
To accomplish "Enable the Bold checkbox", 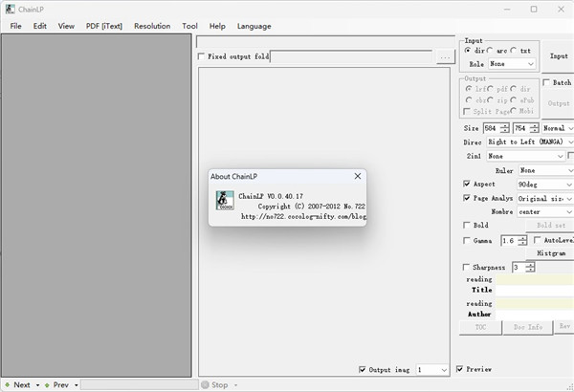I will coord(467,225).
